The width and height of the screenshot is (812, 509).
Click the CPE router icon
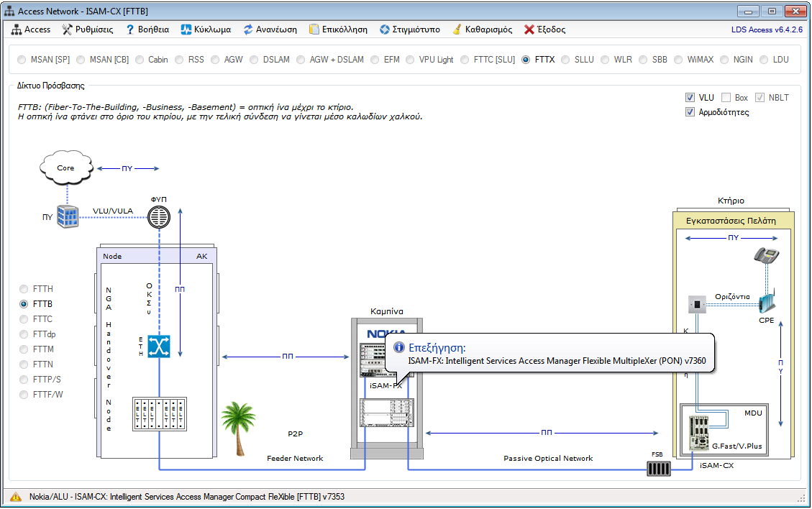click(765, 303)
